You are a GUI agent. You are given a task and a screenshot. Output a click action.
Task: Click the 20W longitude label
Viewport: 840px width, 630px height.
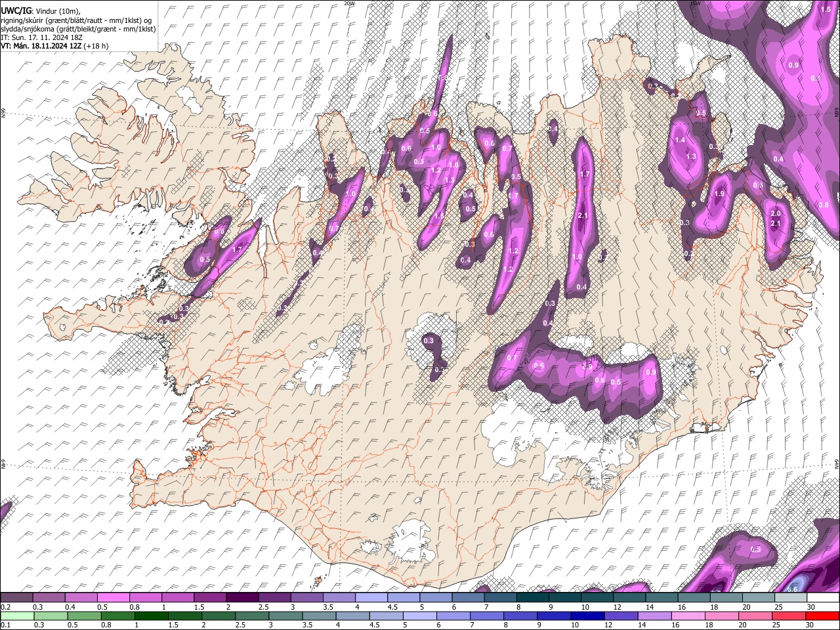click(349, 3)
